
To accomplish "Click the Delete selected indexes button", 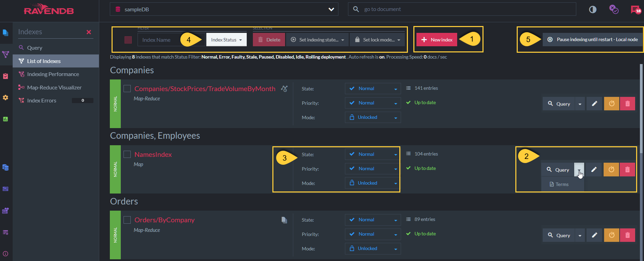I will tap(269, 40).
